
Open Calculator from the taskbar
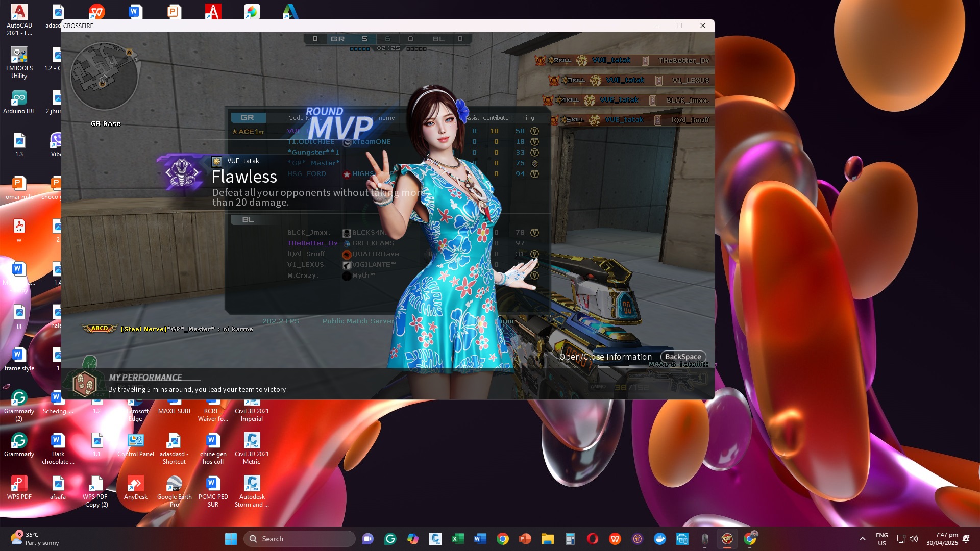tap(570, 539)
